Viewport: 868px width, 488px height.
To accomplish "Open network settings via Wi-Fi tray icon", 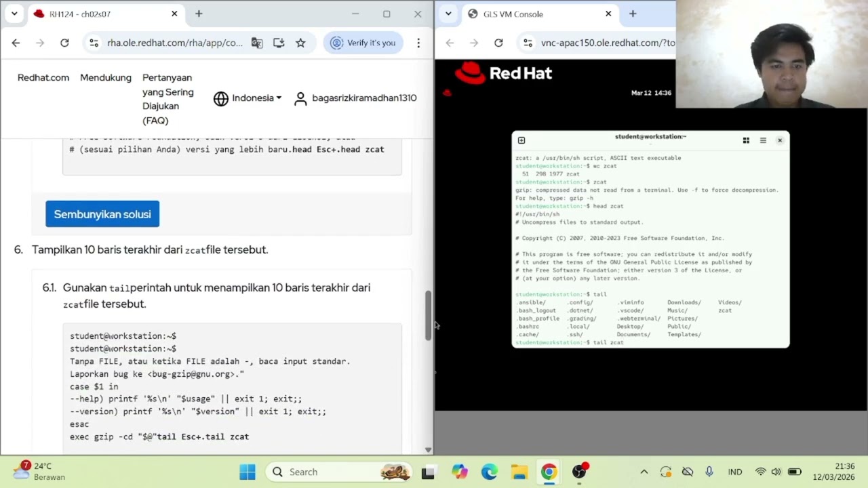I will click(761, 472).
